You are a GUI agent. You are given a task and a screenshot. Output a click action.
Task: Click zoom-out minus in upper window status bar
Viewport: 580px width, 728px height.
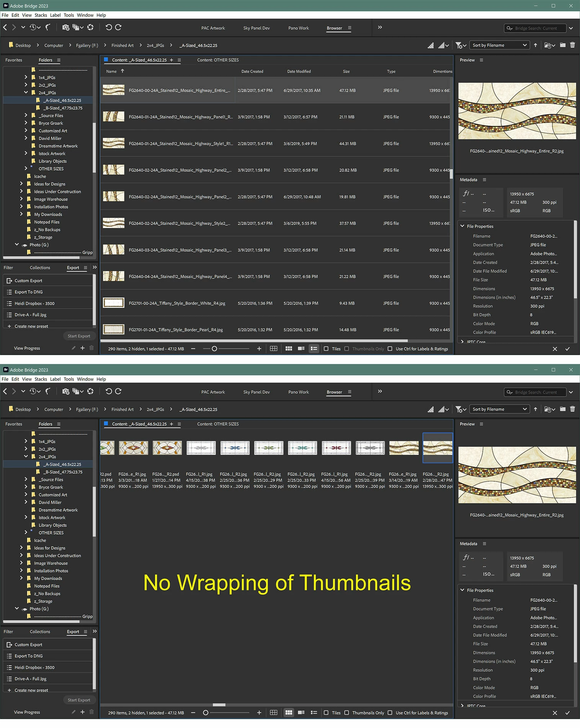tap(193, 349)
